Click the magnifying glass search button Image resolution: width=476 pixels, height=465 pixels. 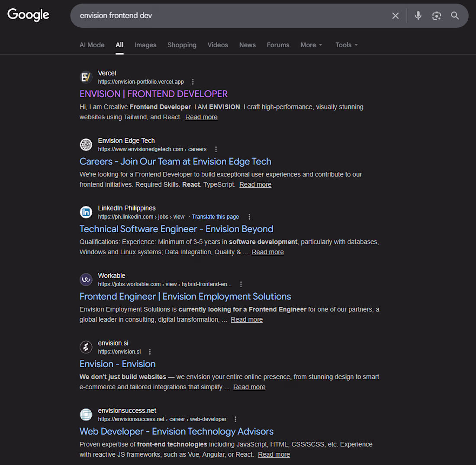tap(455, 16)
